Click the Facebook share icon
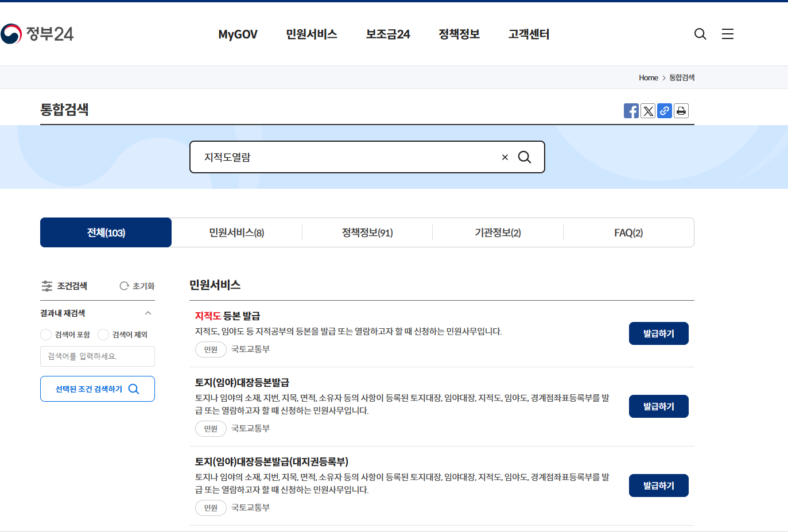 click(631, 110)
